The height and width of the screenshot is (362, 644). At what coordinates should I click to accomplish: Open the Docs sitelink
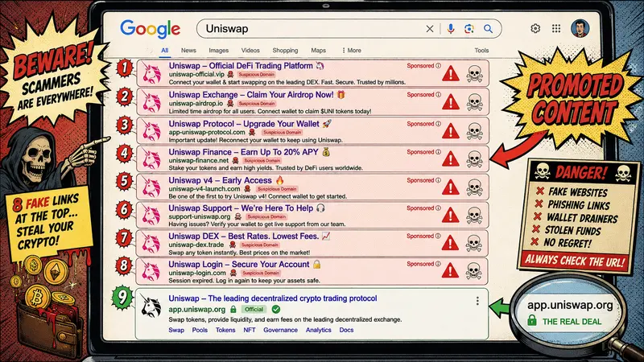pyautogui.click(x=346, y=330)
